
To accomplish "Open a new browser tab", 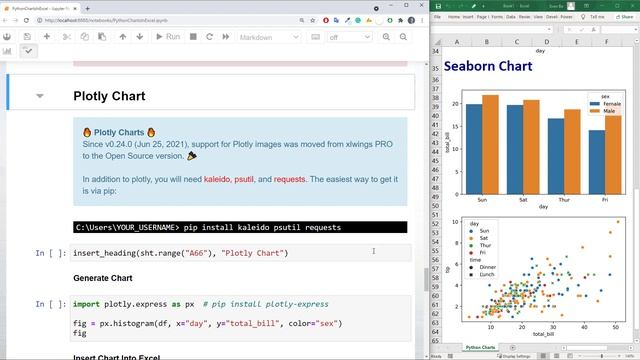I will (87, 8).
